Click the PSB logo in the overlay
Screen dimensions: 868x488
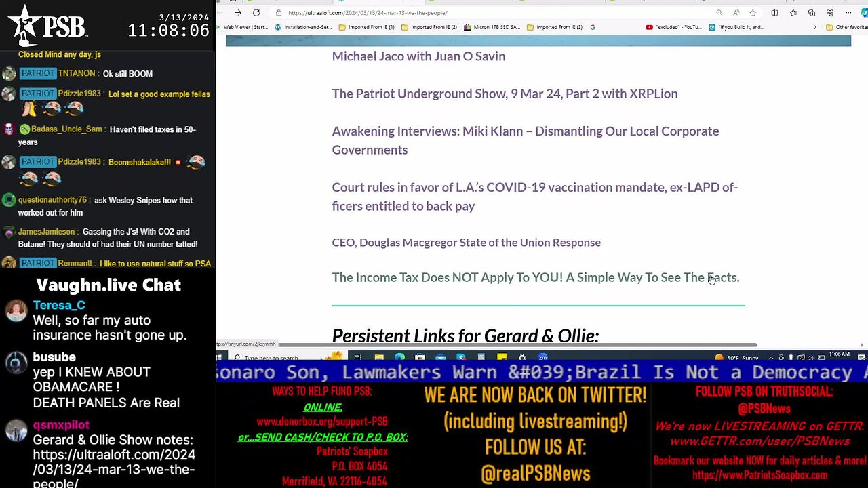[x=47, y=26]
